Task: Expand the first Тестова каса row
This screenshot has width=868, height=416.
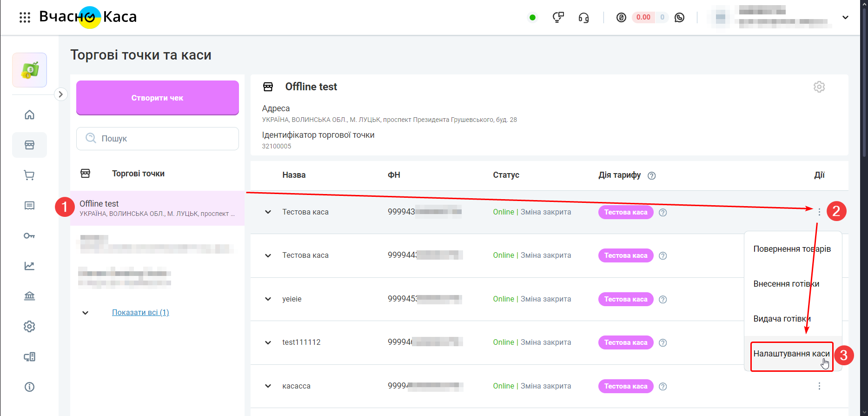Action: click(268, 212)
